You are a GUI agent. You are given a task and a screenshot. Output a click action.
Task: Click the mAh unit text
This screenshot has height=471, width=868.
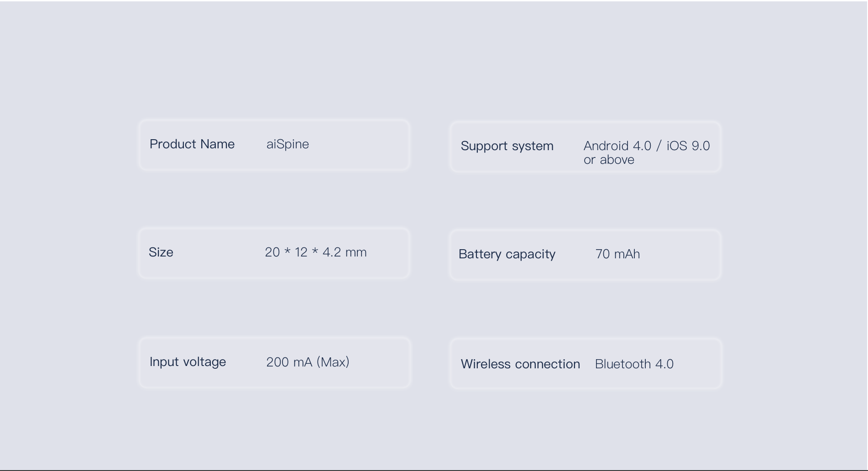(627, 254)
